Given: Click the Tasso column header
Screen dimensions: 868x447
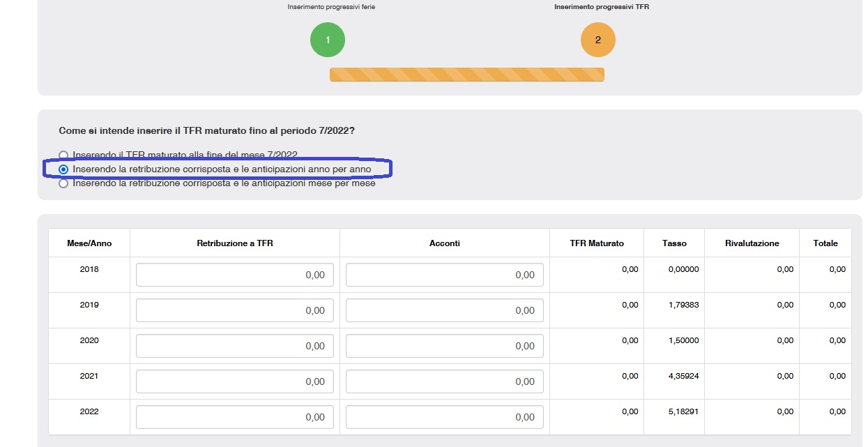Looking at the screenshot, I should click(674, 243).
